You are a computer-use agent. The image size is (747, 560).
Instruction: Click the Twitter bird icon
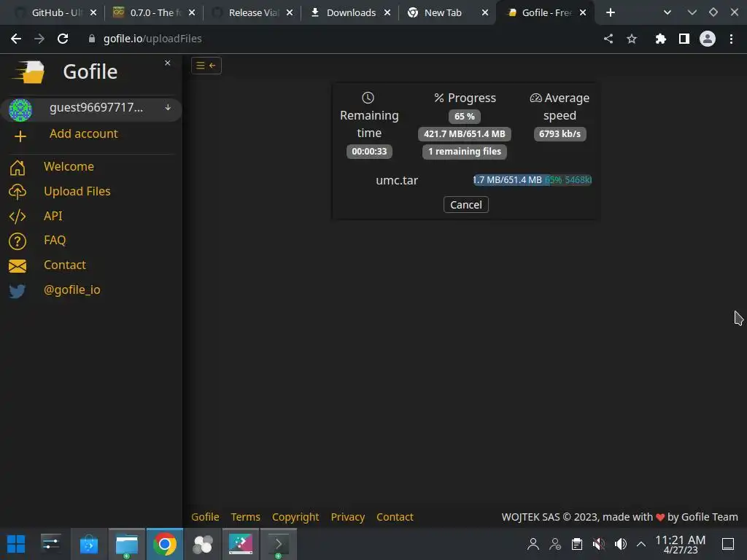[18, 290]
